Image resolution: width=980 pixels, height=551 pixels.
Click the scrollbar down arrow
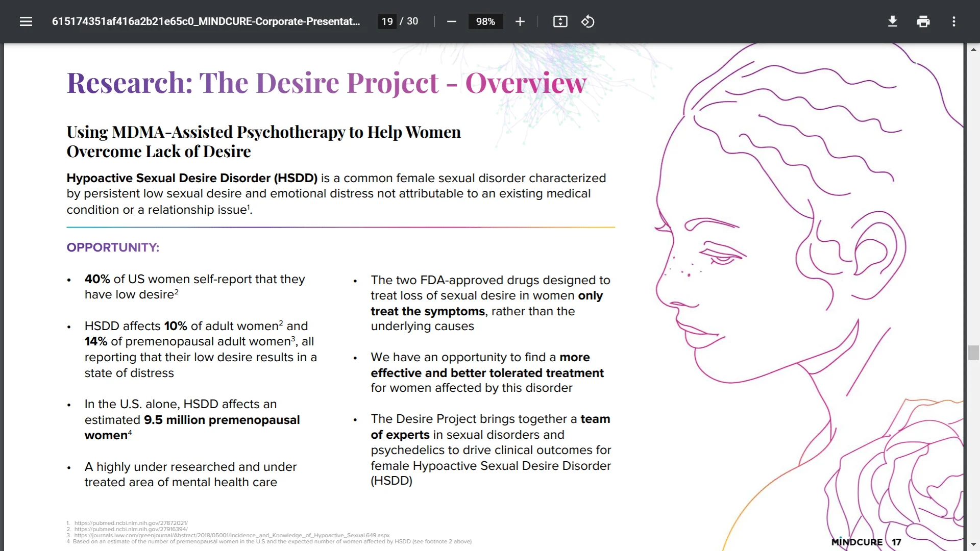(973, 544)
